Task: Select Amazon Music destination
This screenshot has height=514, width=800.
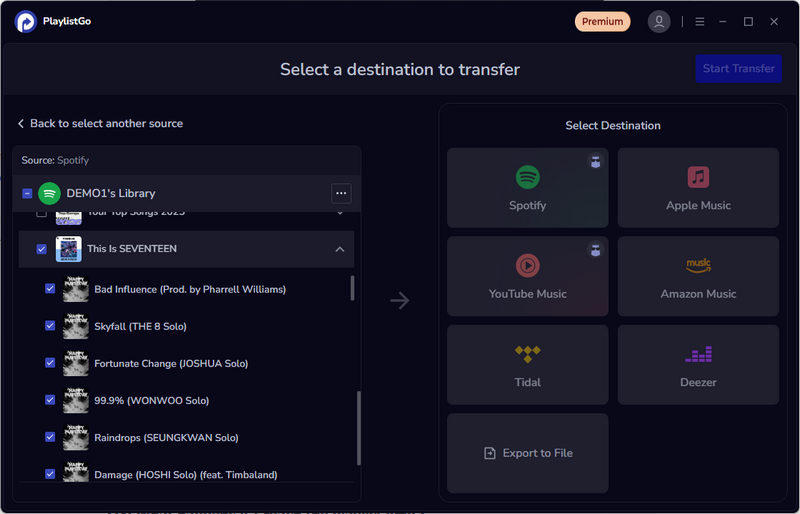Action: 698,276
